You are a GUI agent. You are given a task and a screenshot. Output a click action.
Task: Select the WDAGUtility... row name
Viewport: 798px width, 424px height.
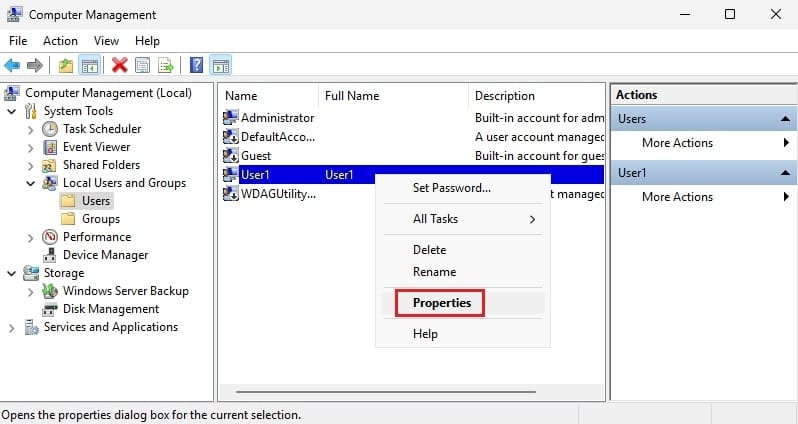(278, 194)
